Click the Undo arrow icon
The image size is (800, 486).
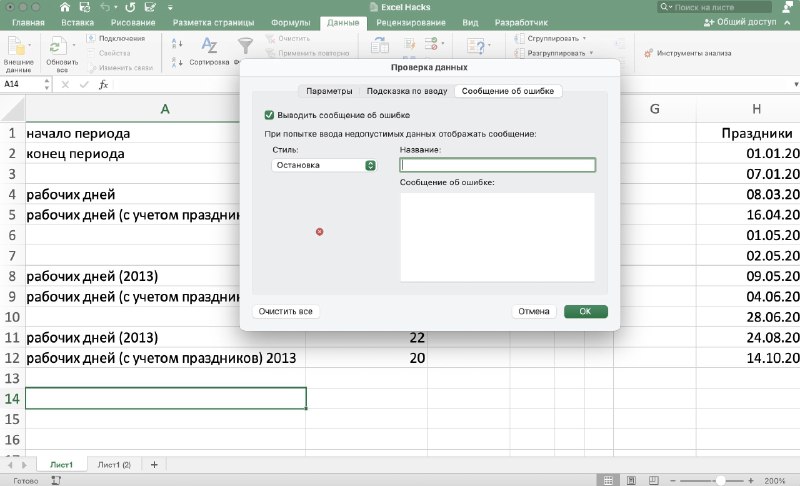click(x=105, y=7)
